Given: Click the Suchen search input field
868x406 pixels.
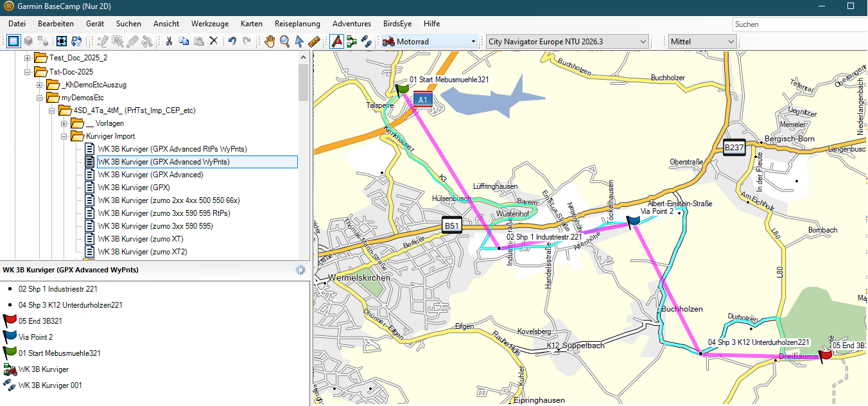Looking at the screenshot, I should pyautogui.click(x=799, y=24).
